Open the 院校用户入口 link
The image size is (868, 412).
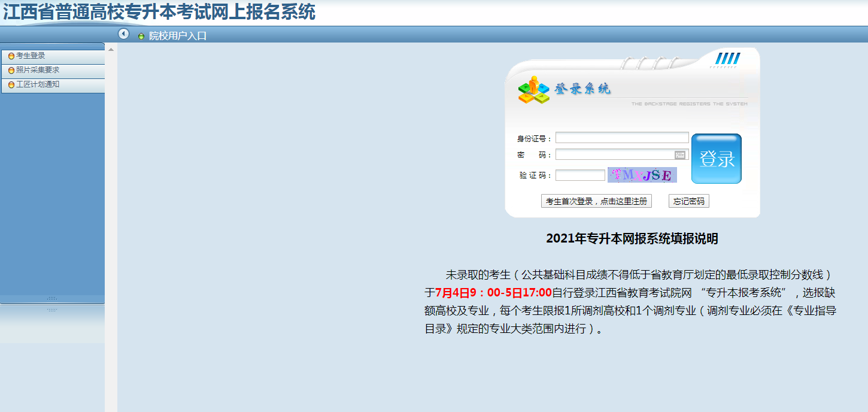click(178, 36)
